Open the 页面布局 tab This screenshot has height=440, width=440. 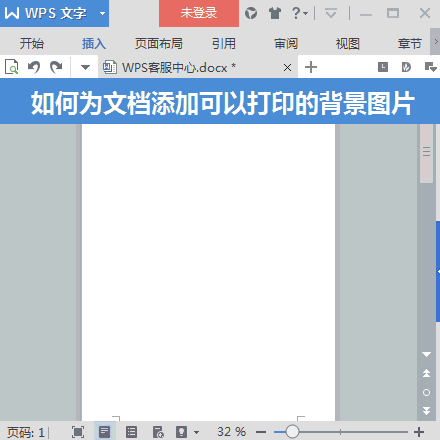click(159, 43)
